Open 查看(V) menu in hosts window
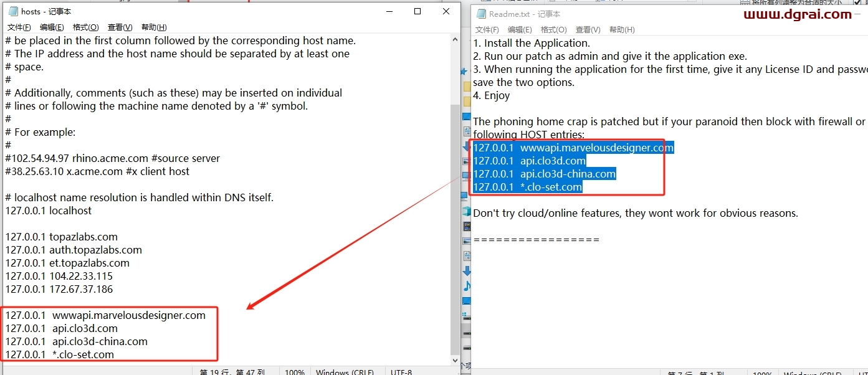Image resolution: width=868 pixels, height=375 pixels. pos(120,27)
